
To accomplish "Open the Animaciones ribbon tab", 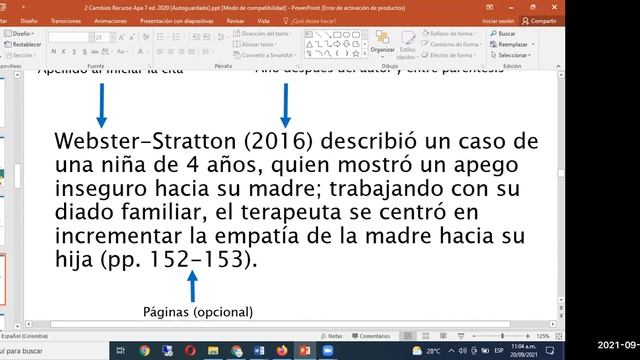I will tap(110, 21).
